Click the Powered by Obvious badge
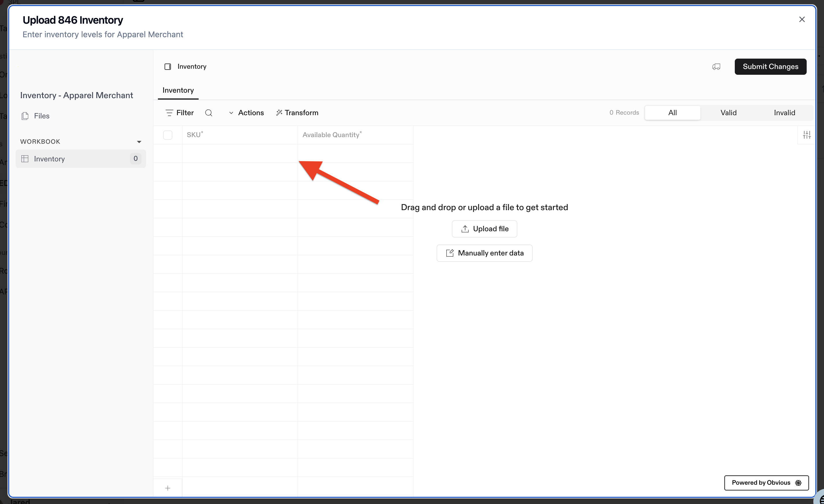This screenshot has height=504, width=824. (x=766, y=483)
